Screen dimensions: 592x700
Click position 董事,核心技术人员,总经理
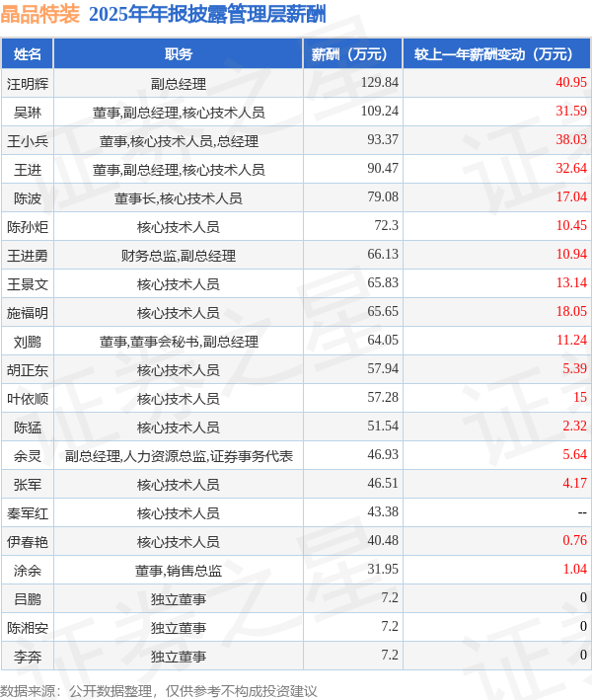tap(179, 140)
